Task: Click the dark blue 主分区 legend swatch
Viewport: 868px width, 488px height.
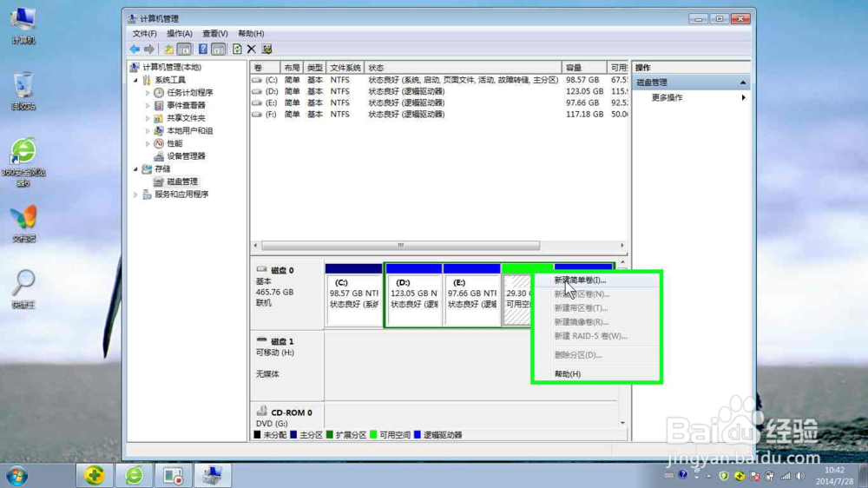Action: (293, 435)
